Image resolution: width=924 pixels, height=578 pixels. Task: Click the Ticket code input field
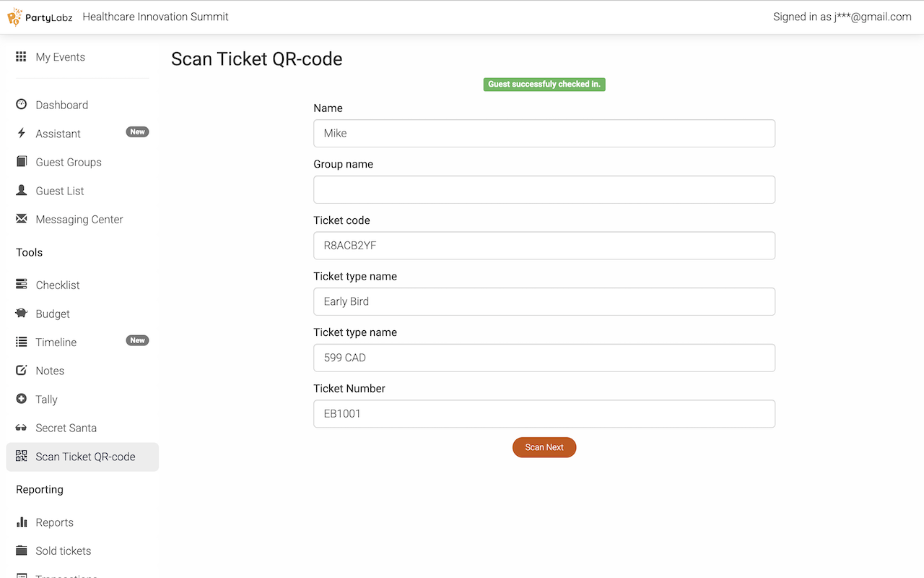(544, 246)
